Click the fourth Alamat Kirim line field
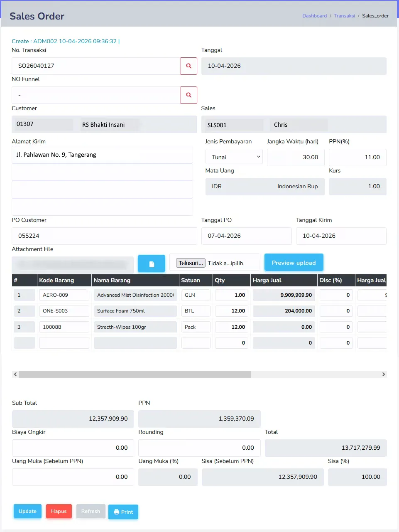 tap(102, 207)
